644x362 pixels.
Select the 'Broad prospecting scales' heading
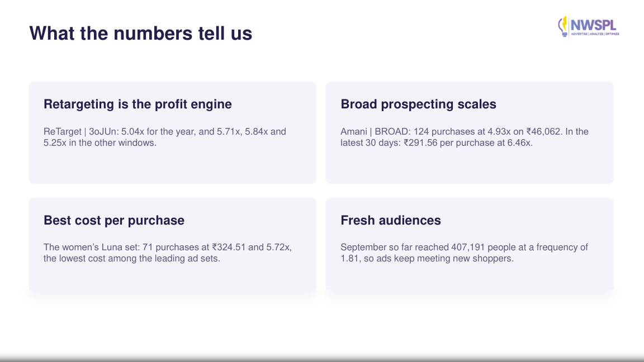click(x=418, y=104)
